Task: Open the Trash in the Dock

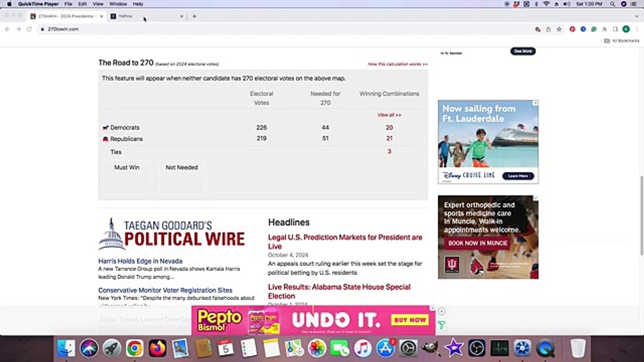Action: [x=578, y=348]
